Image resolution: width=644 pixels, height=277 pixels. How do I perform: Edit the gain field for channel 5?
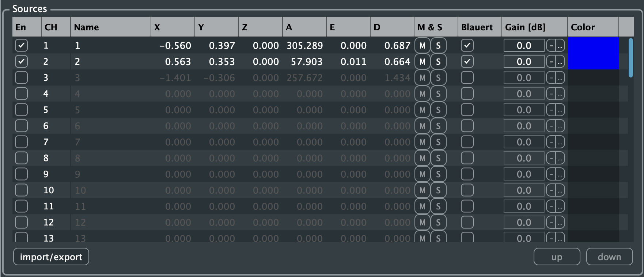coord(524,110)
